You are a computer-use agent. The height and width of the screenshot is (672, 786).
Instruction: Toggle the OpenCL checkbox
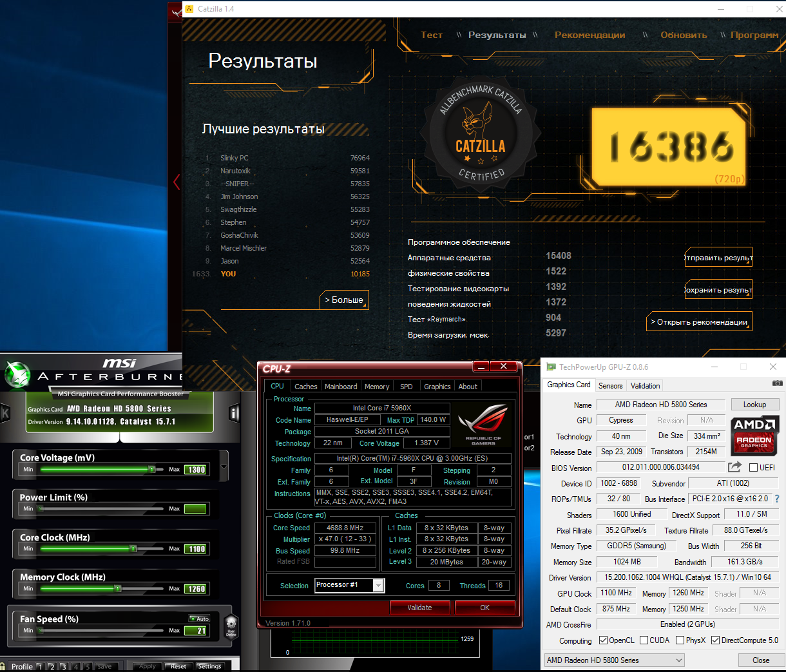(x=603, y=640)
